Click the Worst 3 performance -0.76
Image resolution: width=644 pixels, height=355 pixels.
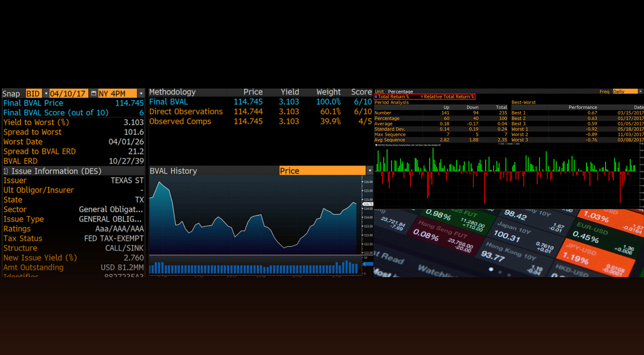point(591,140)
